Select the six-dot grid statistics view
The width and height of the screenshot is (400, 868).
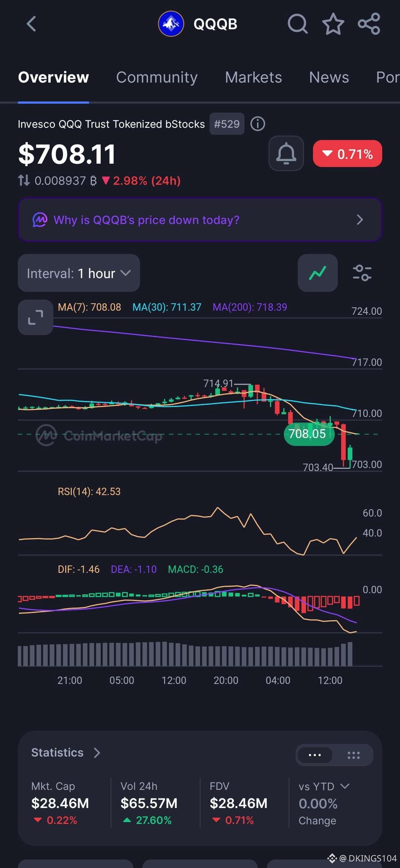[353, 755]
